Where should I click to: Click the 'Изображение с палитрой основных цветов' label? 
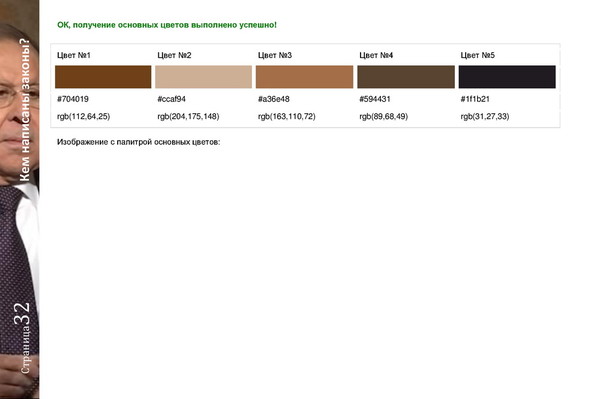pyautogui.click(x=139, y=142)
